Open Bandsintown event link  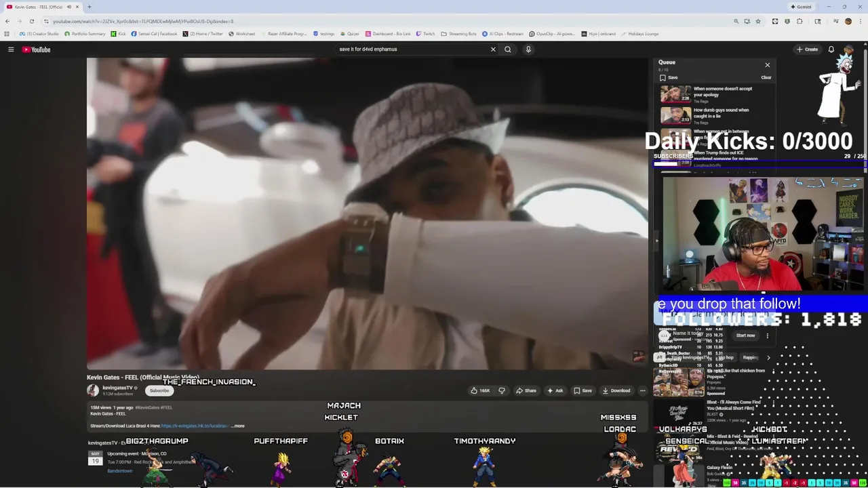(120, 470)
